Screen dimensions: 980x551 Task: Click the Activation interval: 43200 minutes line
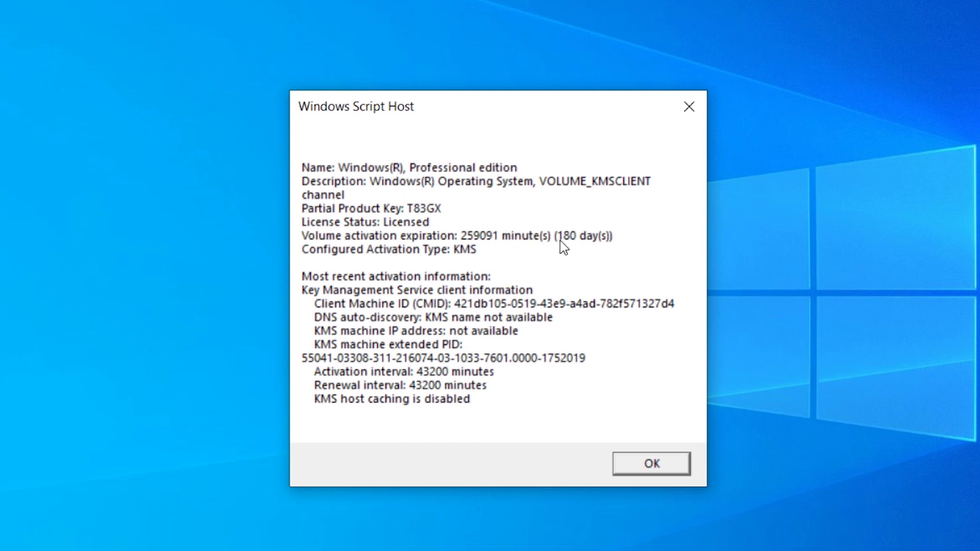click(x=403, y=372)
